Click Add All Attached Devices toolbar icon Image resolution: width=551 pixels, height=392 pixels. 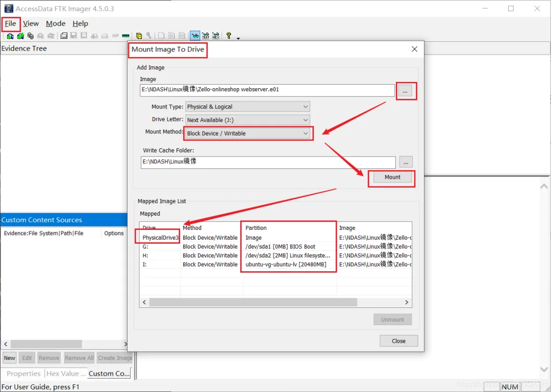click(x=20, y=36)
